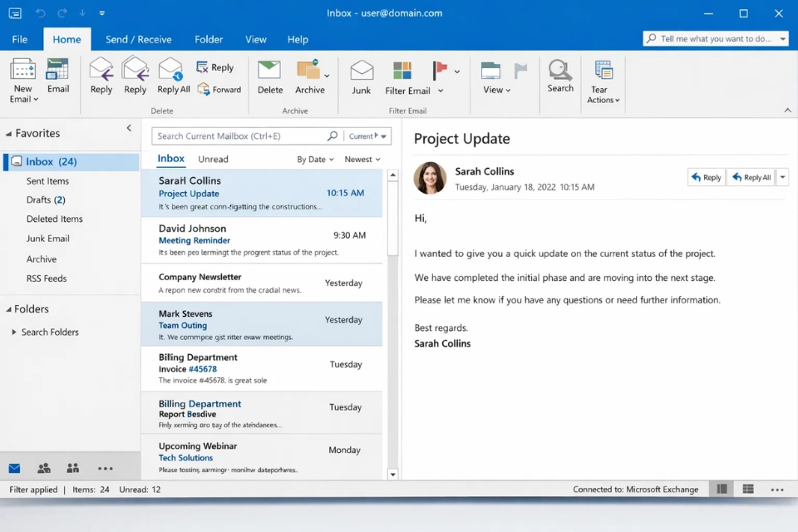
Task: Click the Mail icon in the navigation bar
Action: pyautogui.click(x=14, y=468)
